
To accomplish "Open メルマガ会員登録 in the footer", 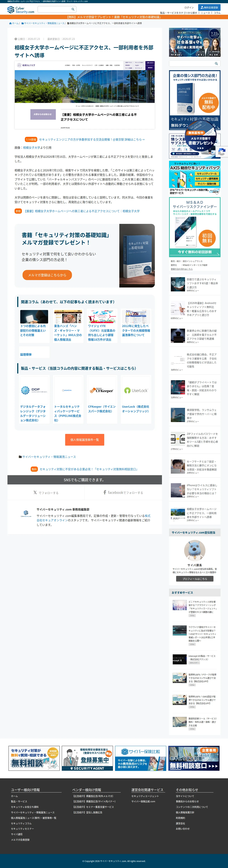I will pos(20,839).
